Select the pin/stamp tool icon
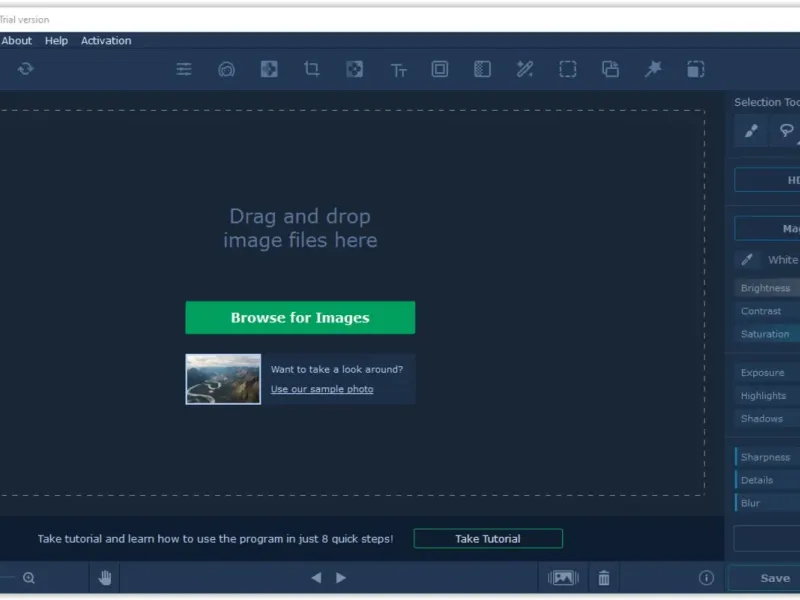Screen dimensions: 800x600 (653, 69)
